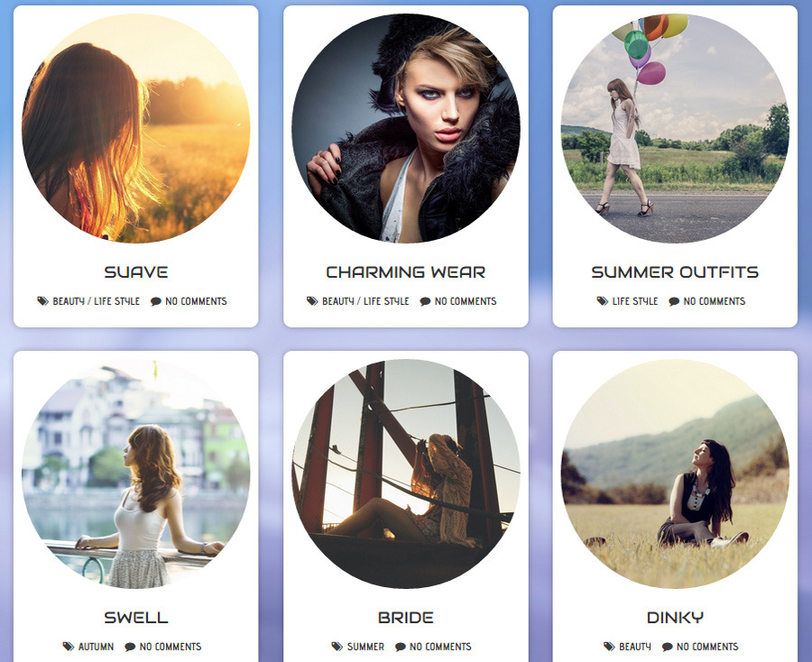Click the tag icon under Charming Wear
Image resolution: width=812 pixels, height=662 pixels.
pyautogui.click(x=312, y=301)
